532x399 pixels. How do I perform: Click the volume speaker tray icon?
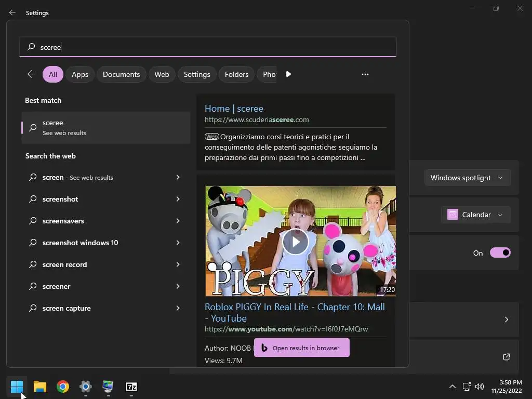tap(480, 387)
